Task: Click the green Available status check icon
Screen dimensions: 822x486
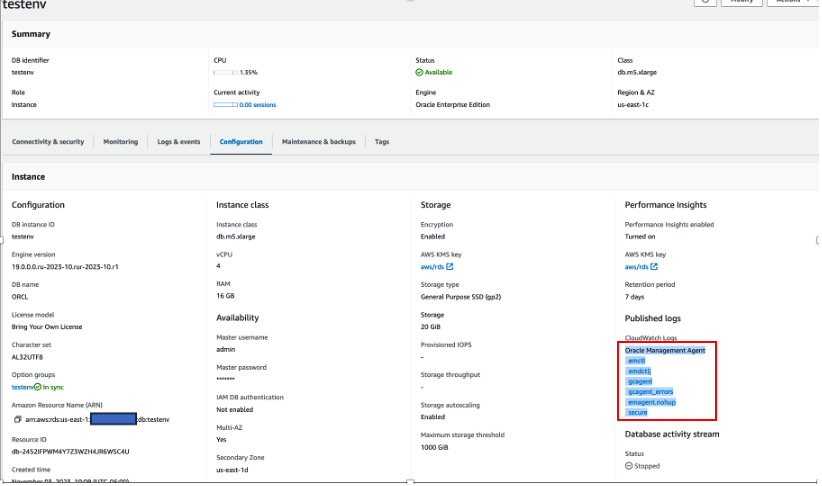Action: pos(419,72)
